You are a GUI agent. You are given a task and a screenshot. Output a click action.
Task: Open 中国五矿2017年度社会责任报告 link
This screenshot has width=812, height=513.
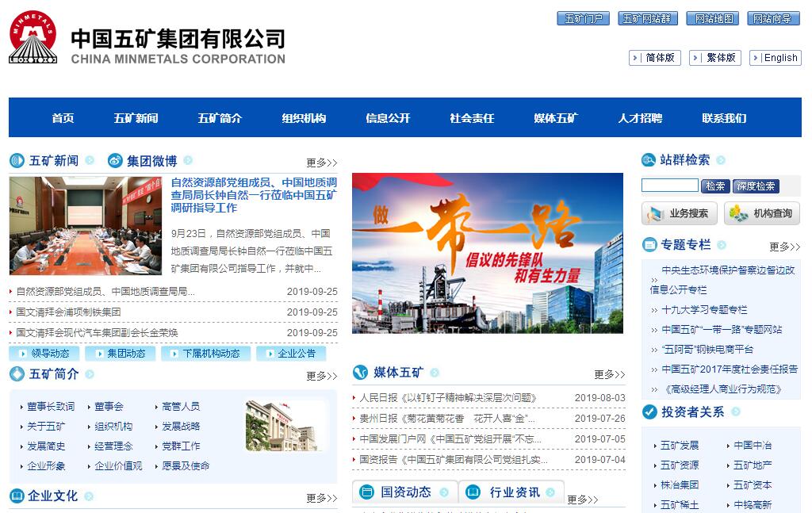click(730, 369)
